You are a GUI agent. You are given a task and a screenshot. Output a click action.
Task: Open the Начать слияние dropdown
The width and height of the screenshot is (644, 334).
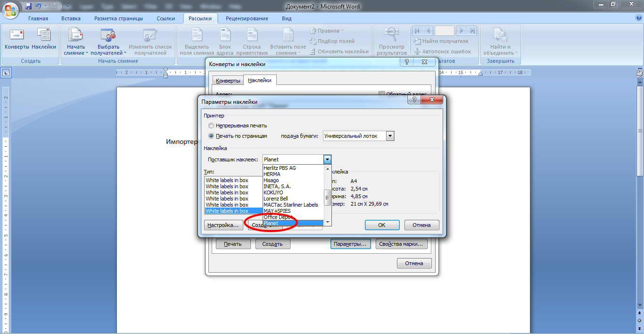(76, 42)
